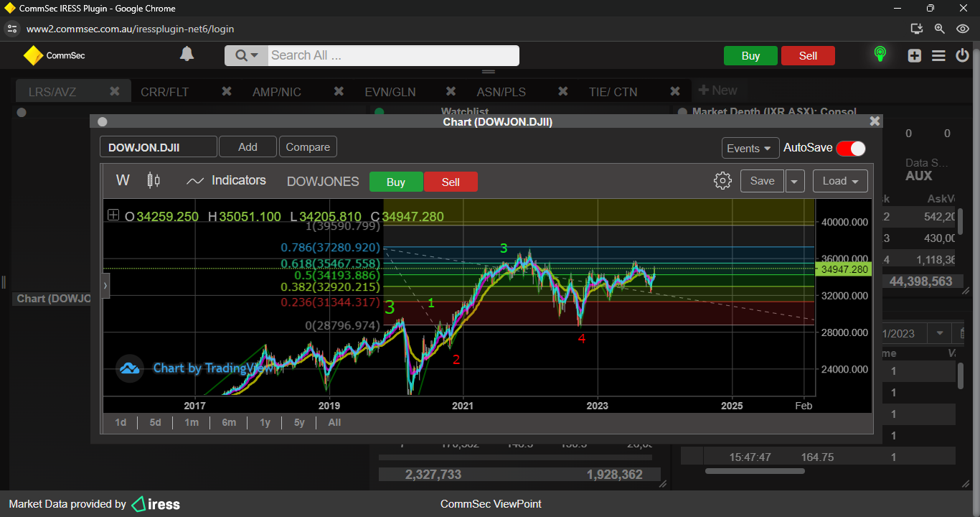Click Chrome site information icon
The width and height of the screenshot is (980, 517).
(11, 29)
